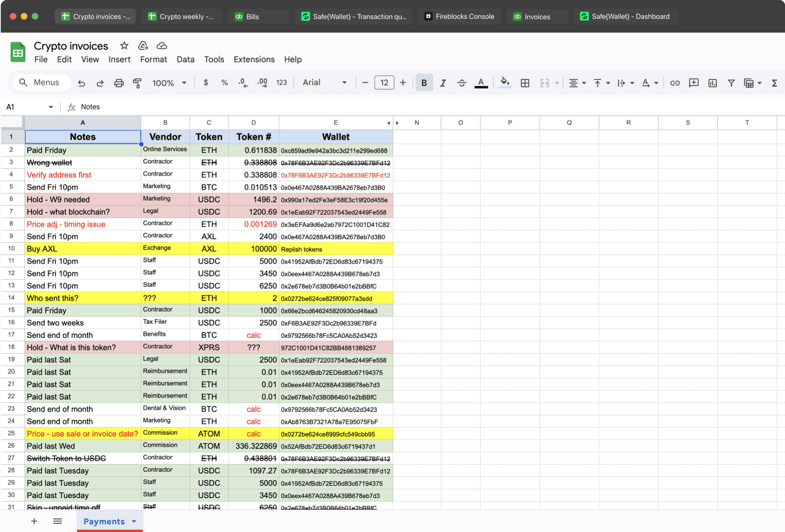
Task: Click the Add sheet plus button
Action: 34,521
